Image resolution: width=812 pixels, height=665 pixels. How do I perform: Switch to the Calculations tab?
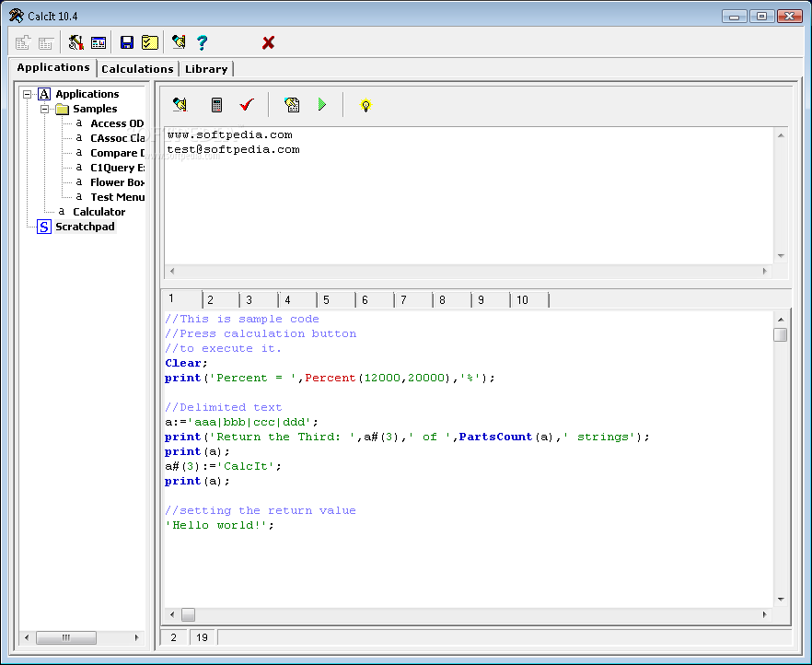[x=137, y=69]
